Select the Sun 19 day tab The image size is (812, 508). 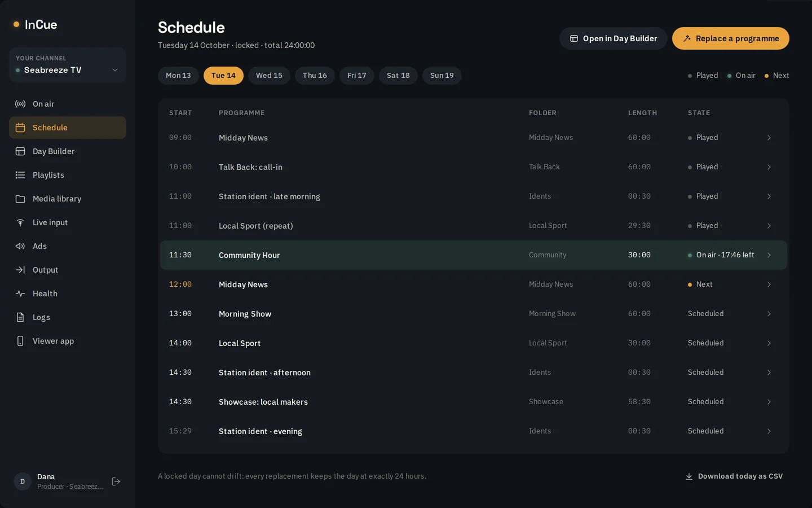click(x=442, y=76)
